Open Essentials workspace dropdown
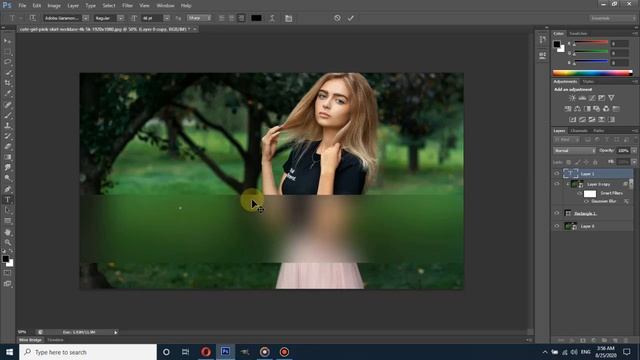 [612, 18]
